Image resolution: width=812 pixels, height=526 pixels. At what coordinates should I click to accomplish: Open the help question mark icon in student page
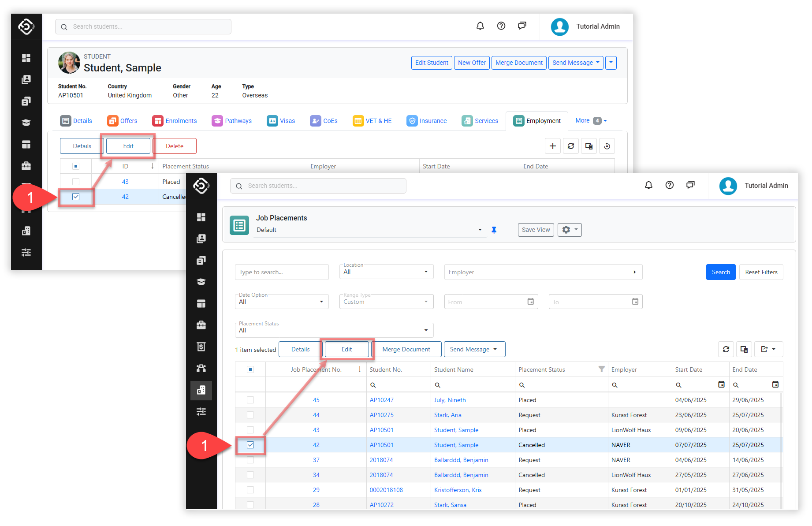[501, 26]
